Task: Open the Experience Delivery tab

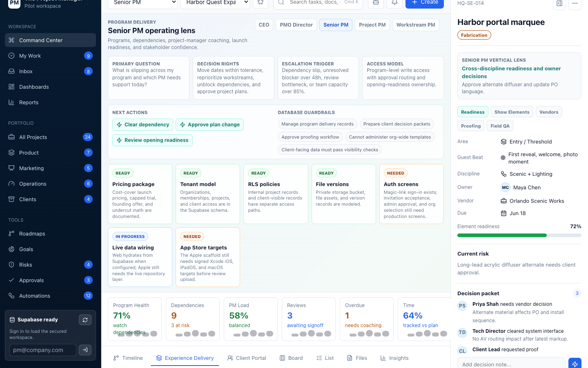Action: [185, 358]
